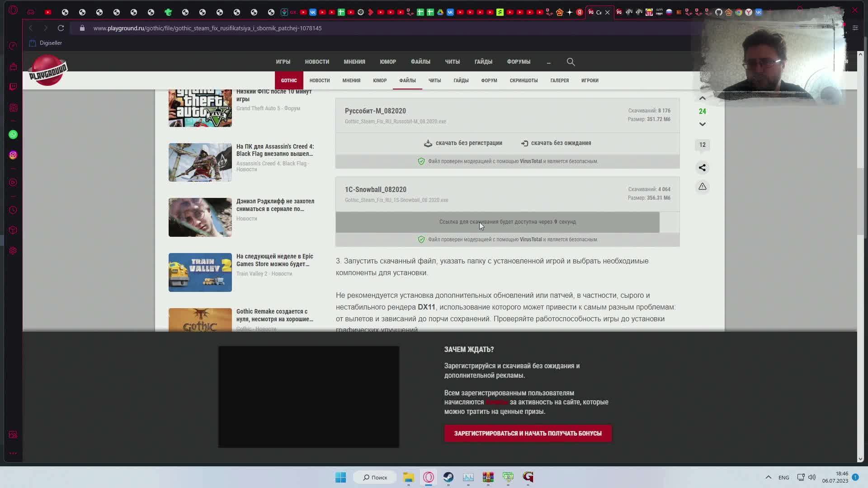
Task: Open the Train Valley 2 news thumbnail
Action: 200,272
